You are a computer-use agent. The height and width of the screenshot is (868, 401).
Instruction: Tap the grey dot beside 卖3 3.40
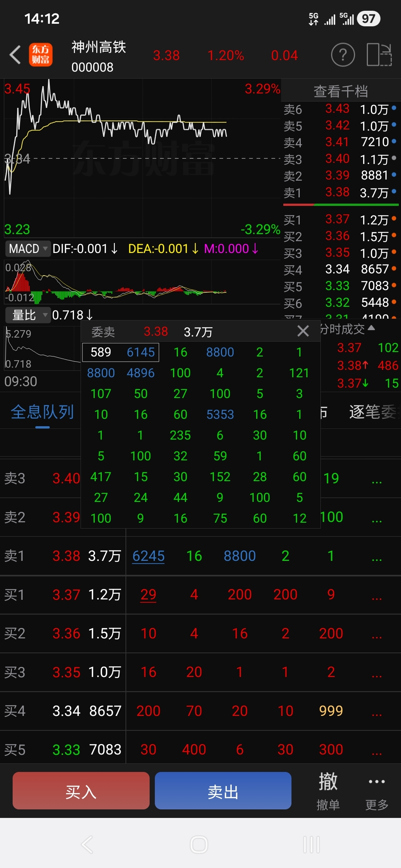394,158
